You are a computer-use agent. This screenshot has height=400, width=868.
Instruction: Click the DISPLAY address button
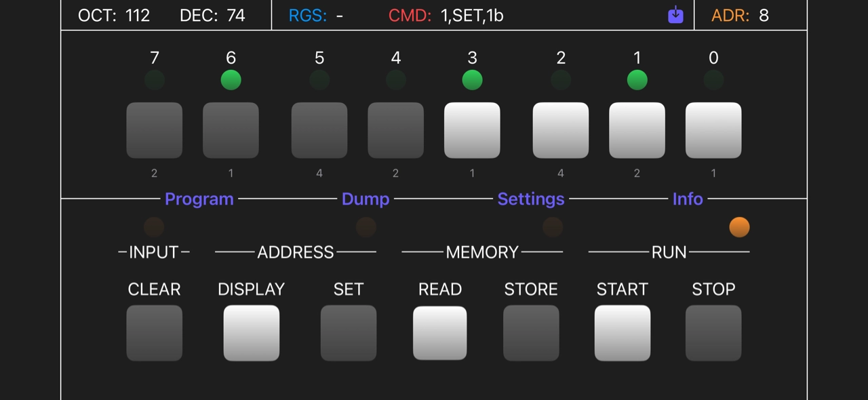252,333
